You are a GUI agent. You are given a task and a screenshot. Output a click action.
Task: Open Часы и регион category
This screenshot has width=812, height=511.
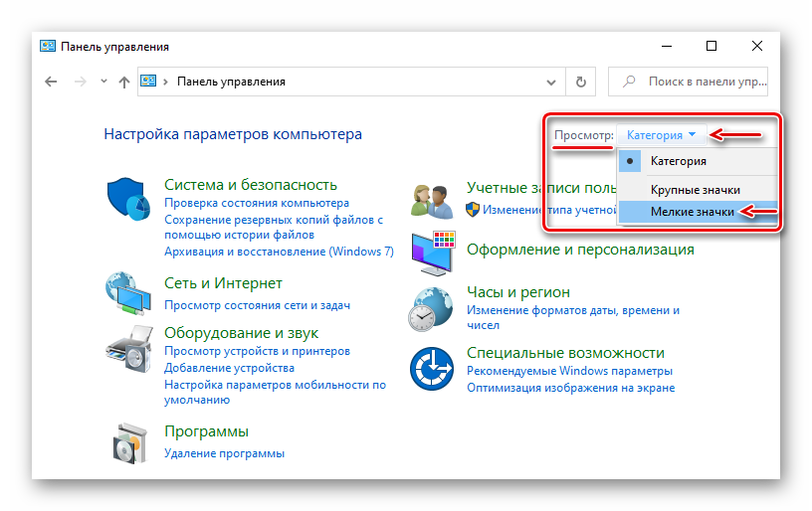pos(517,292)
